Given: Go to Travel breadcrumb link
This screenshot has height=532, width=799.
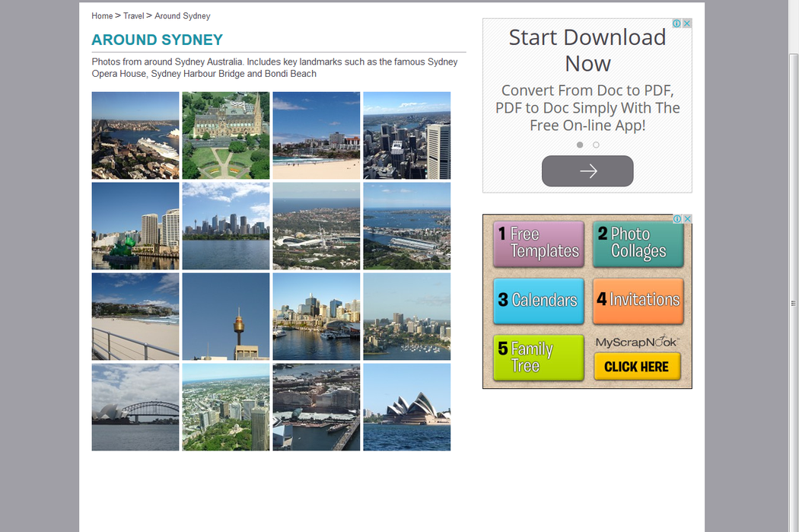Looking at the screenshot, I should pyautogui.click(x=133, y=16).
